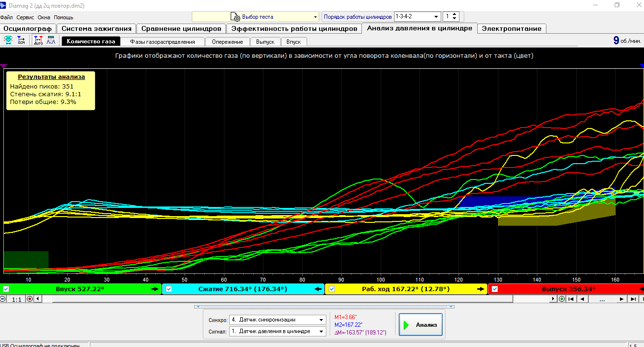Click the red Выпуск 356.34° stroke bar
This screenshot has width=644, height=347.
pyautogui.click(x=566, y=289)
